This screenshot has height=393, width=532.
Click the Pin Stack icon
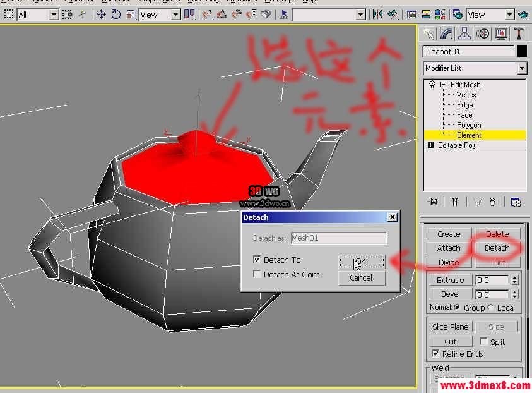432,202
